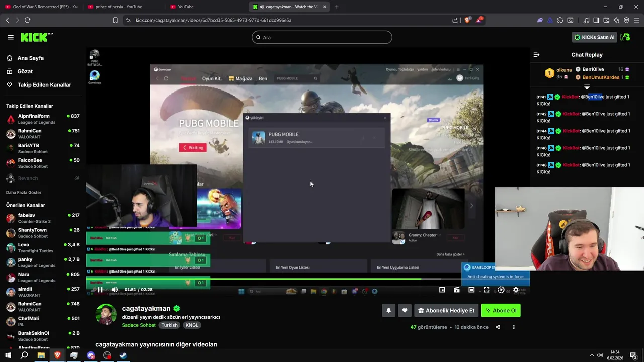
Task: Share the video via share icon
Action: tap(498, 327)
